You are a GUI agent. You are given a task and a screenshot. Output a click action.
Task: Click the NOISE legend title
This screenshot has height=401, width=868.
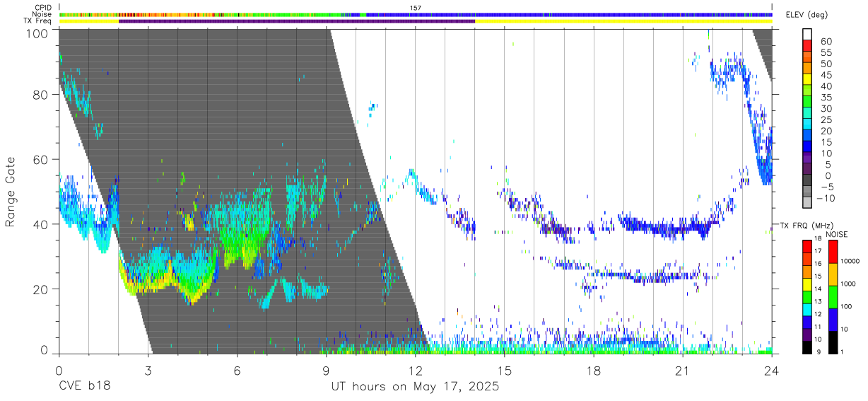coord(836,233)
